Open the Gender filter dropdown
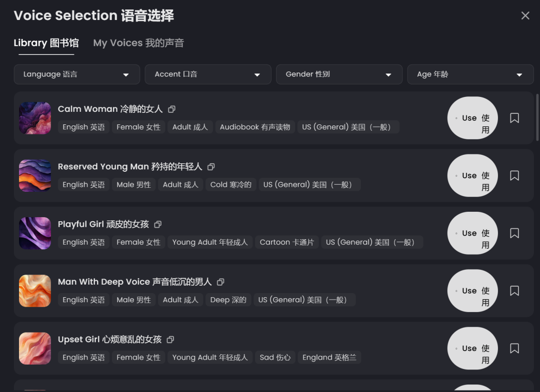 tap(339, 74)
